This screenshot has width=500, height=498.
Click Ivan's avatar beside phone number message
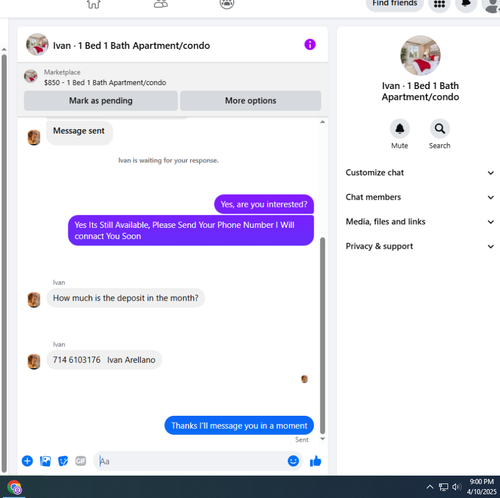pyautogui.click(x=34, y=362)
